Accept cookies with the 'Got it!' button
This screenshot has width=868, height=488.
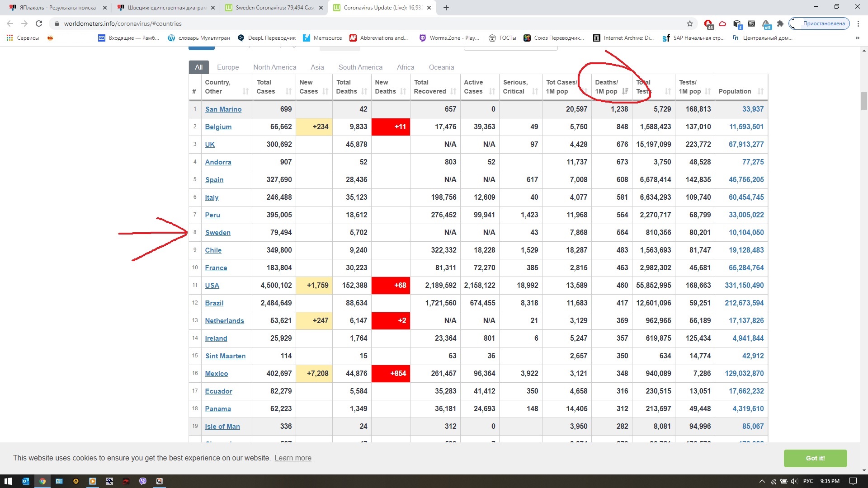pos(815,458)
